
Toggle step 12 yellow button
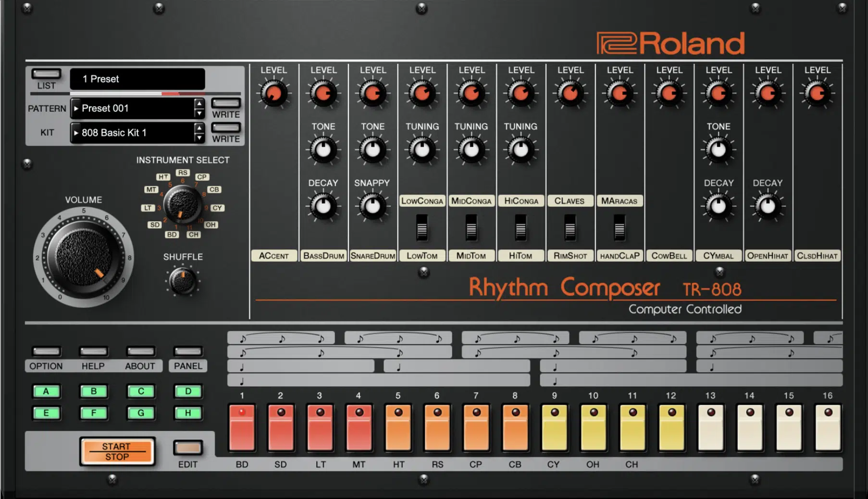[671, 427]
